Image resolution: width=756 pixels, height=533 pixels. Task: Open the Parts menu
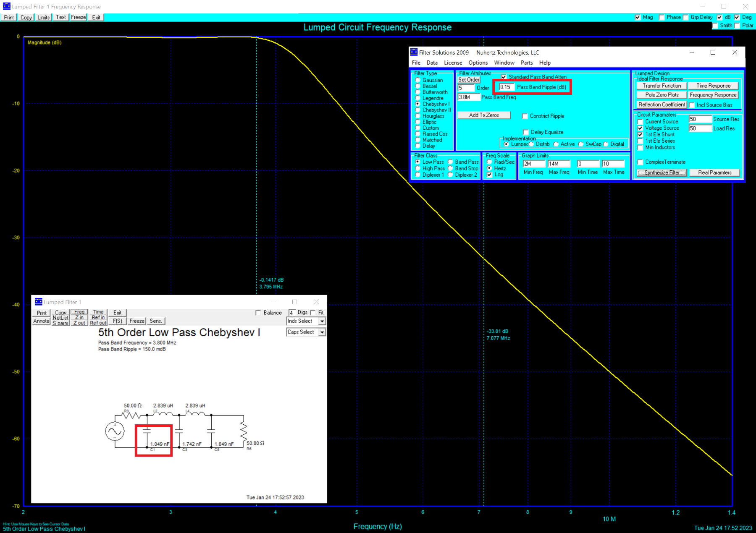(x=526, y=63)
